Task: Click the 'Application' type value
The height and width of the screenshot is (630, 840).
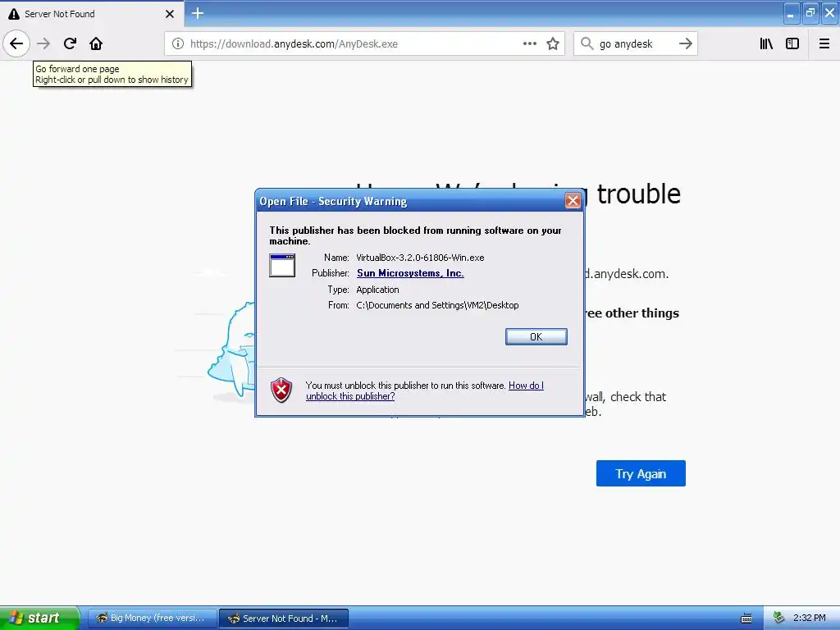Action: [377, 290]
